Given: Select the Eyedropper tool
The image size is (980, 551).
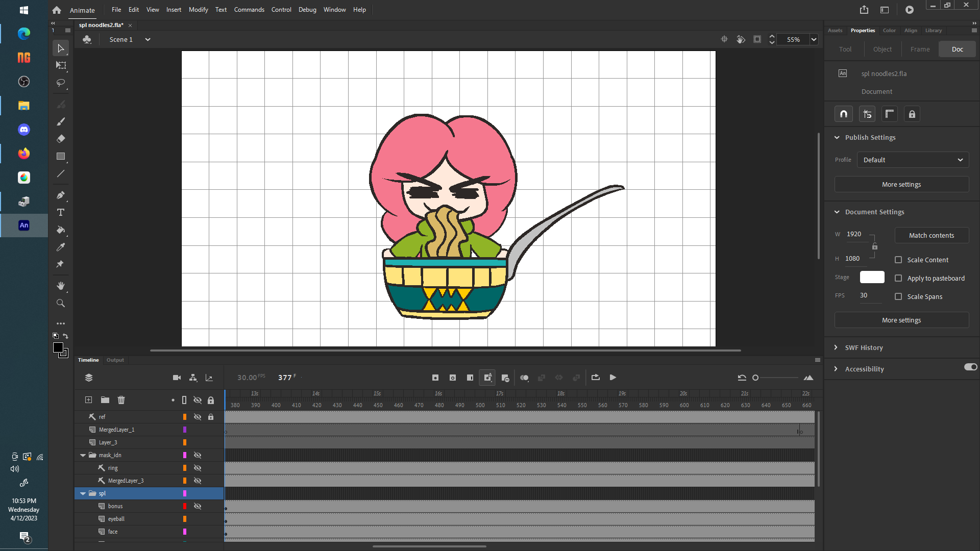Looking at the screenshot, I should point(61,247).
